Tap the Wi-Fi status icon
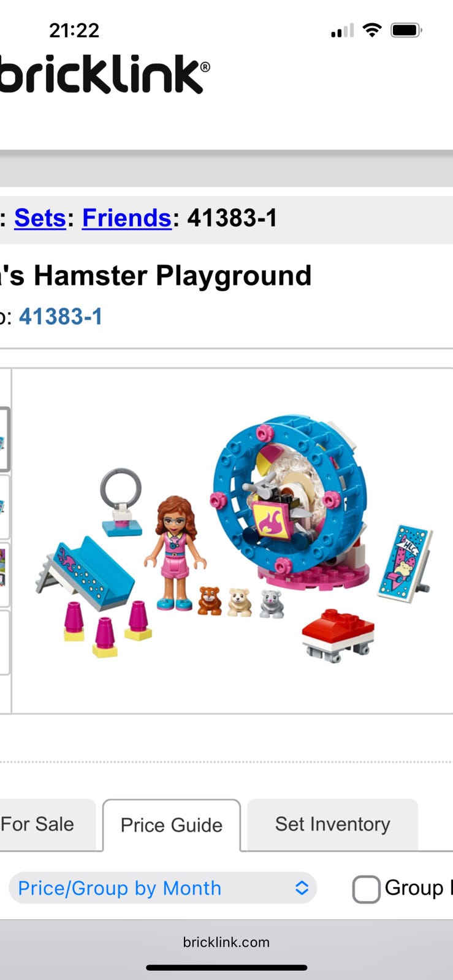The height and width of the screenshot is (980, 453). (x=371, y=30)
